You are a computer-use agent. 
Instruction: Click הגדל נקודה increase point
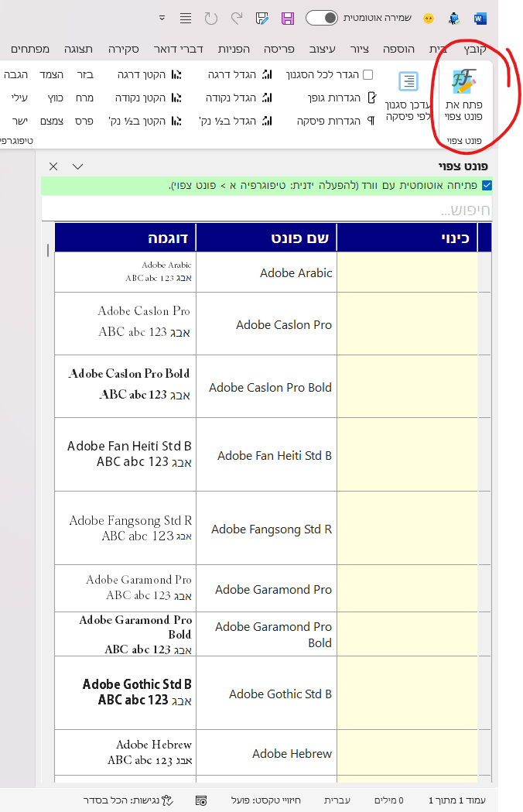pos(238,98)
